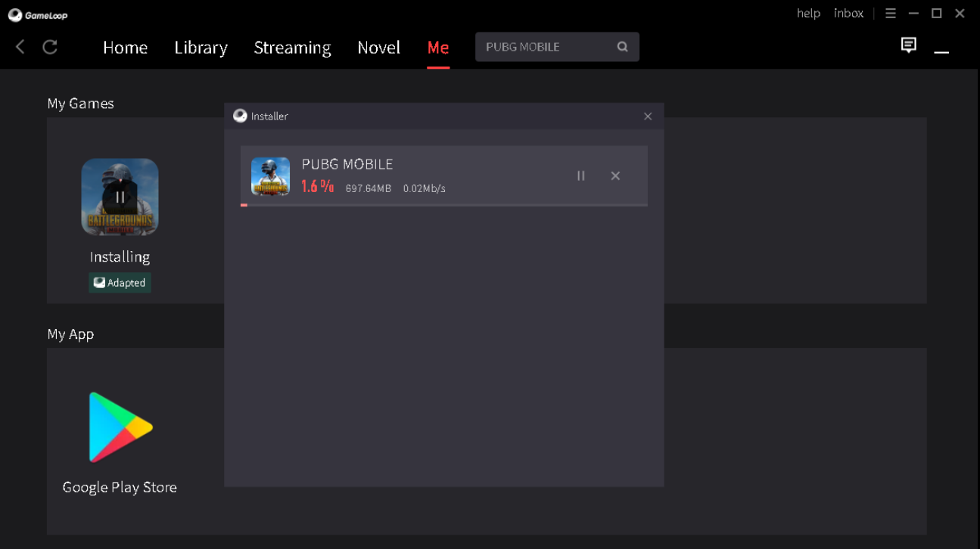Screen dimensions: 980x549
Task: Click the PUBG MOBILE search field
Action: 557,47
